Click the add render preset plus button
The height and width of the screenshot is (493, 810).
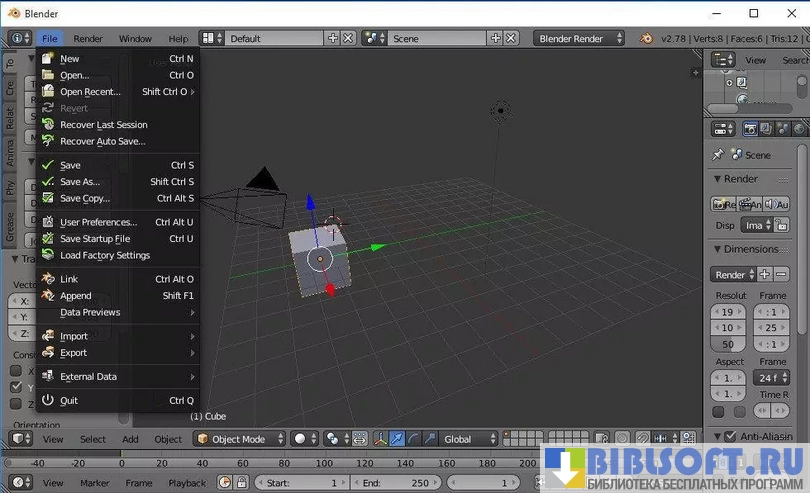(x=764, y=274)
